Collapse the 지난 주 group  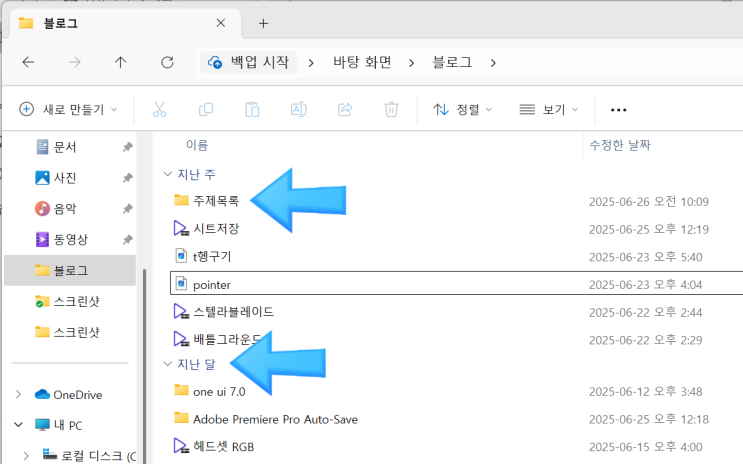pos(167,174)
